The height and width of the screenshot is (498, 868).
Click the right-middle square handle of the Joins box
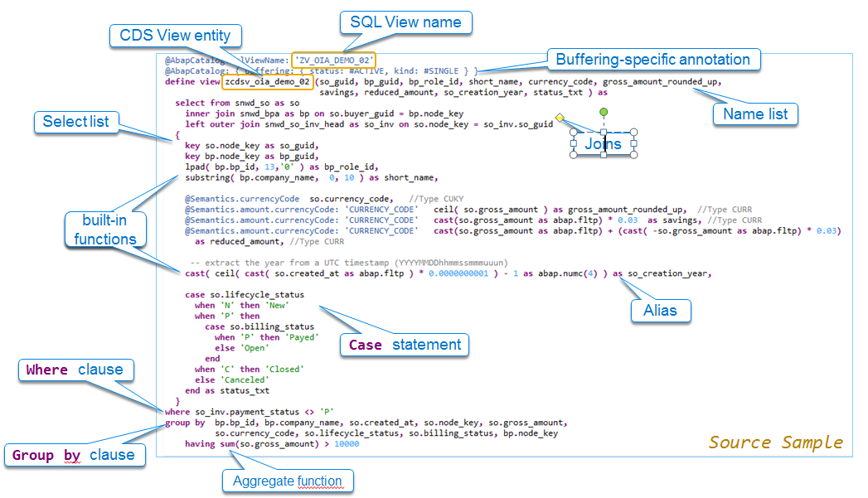point(634,143)
